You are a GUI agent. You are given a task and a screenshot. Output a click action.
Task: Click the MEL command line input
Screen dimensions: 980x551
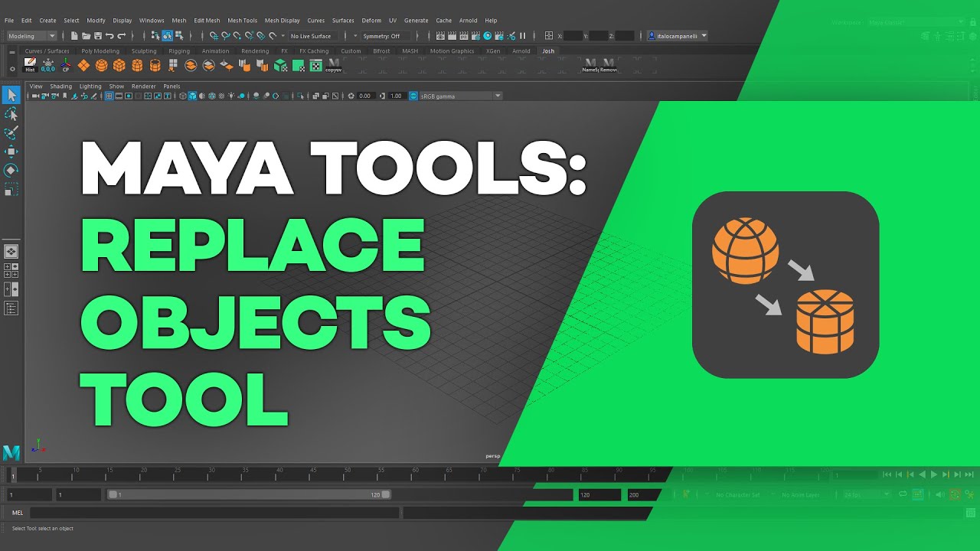pos(214,513)
